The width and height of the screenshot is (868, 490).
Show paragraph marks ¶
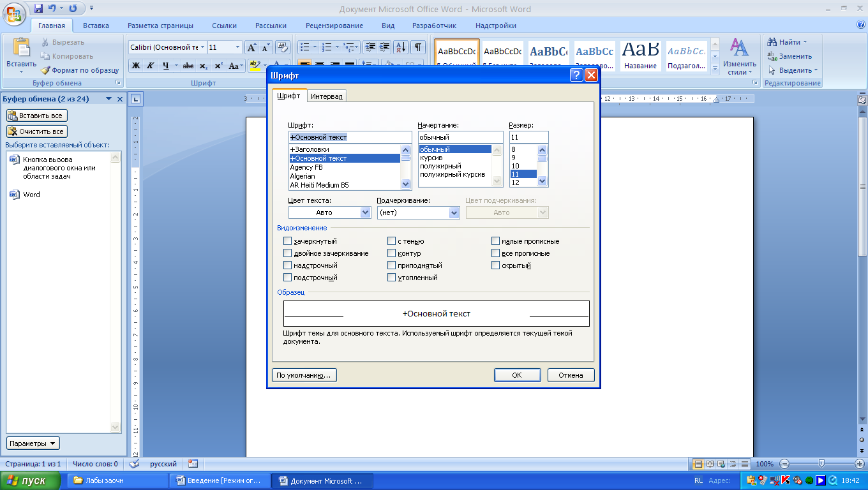click(418, 47)
